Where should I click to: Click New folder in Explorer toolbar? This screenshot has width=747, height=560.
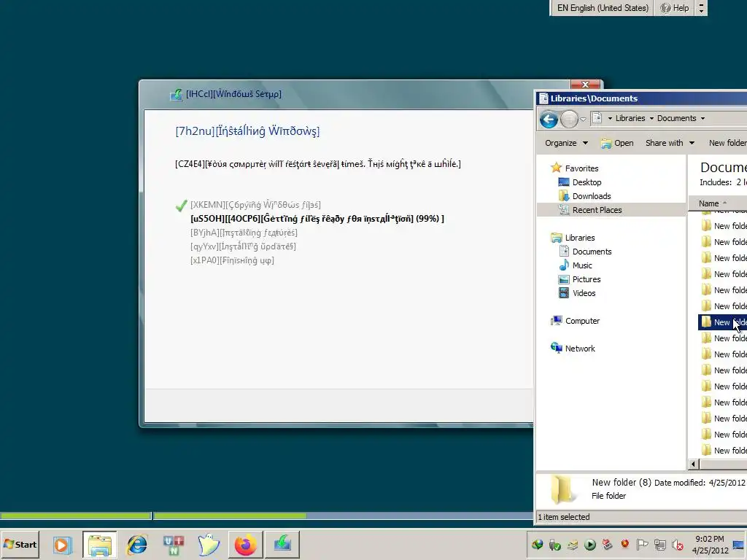pyautogui.click(x=727, y=143)
